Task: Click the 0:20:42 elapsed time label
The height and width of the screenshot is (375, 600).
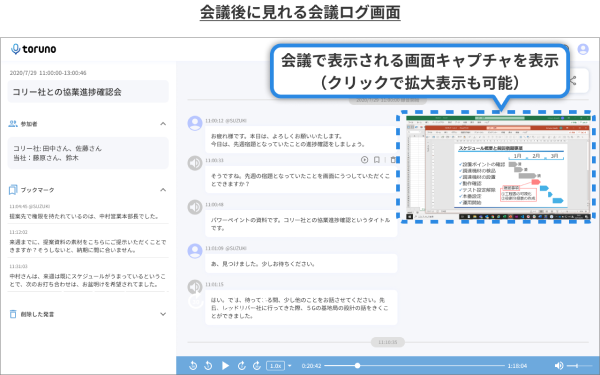Action: point(311,366)
